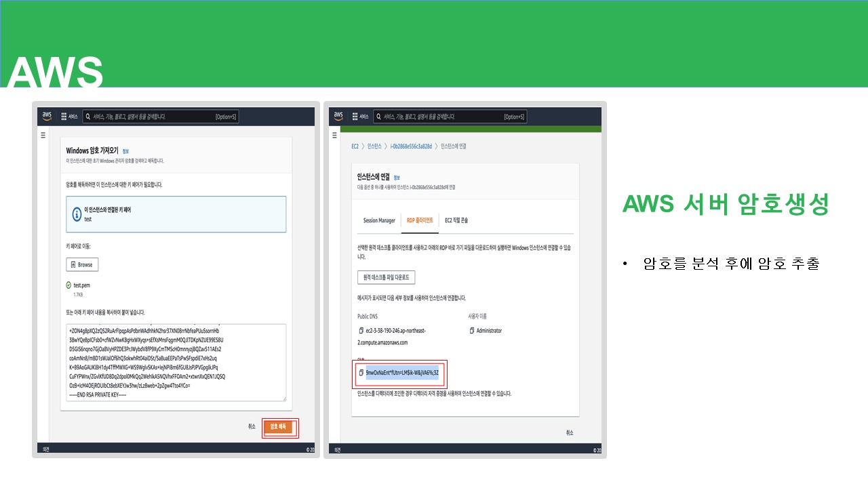
Task: Go to EC2 in the breadcrumb
Action: [355, 146]
